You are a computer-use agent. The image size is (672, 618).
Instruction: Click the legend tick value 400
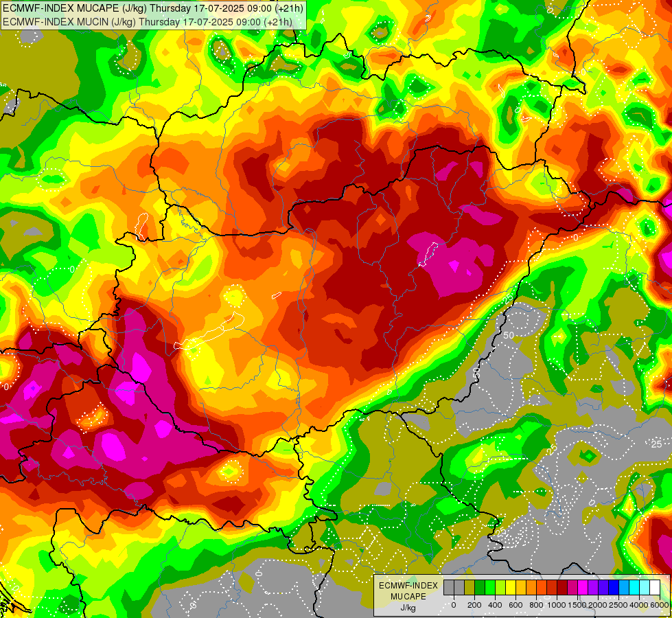[x=495, y=605]
